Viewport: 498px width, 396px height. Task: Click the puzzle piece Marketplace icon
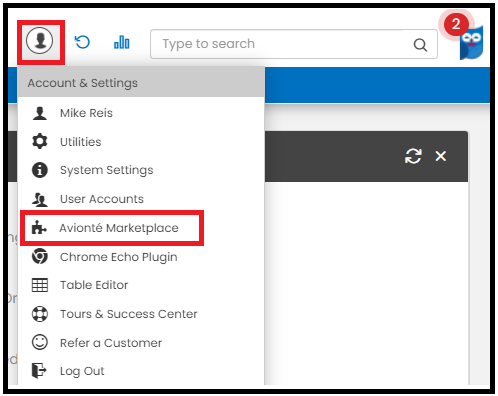pyautogui.click(x=39, y=228)
